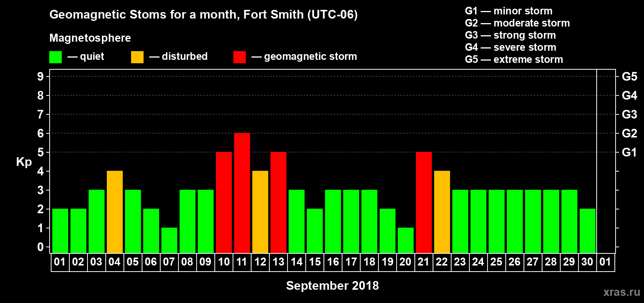Click the date label '16' on the axis
Screen dimensions: 644x303
pos(333,262)
